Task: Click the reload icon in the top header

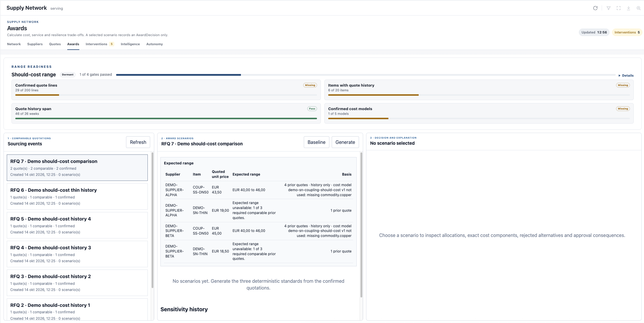Action: click(595, 8)
